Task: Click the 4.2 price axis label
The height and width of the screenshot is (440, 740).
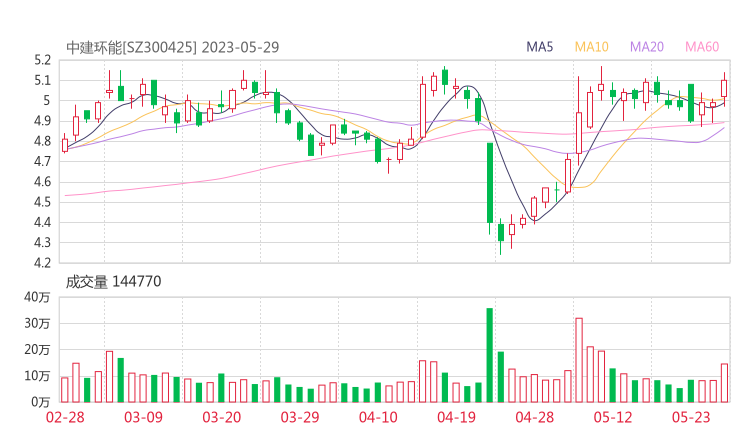Action: [x=42, y=262]
